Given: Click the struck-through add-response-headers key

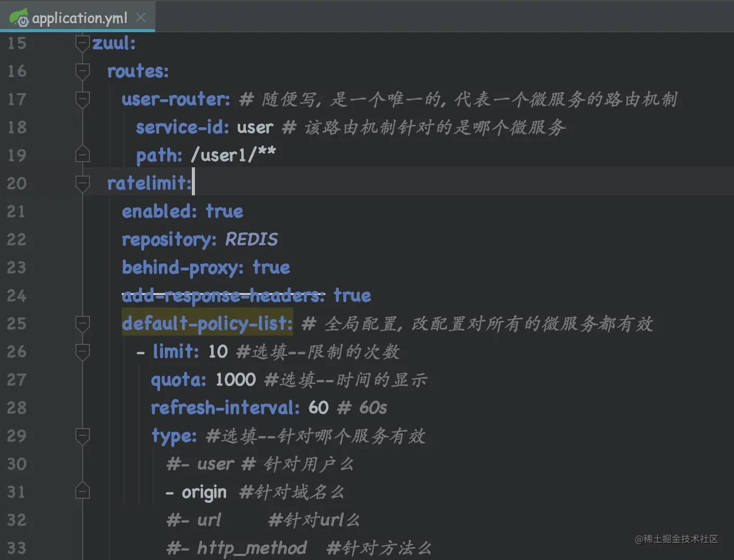Looking at the screenshot, I should tap(223, 296).
